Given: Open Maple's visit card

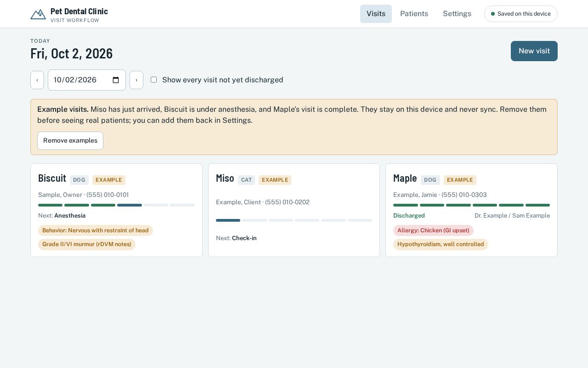Looking at the screenshot, I should (471, 210).
